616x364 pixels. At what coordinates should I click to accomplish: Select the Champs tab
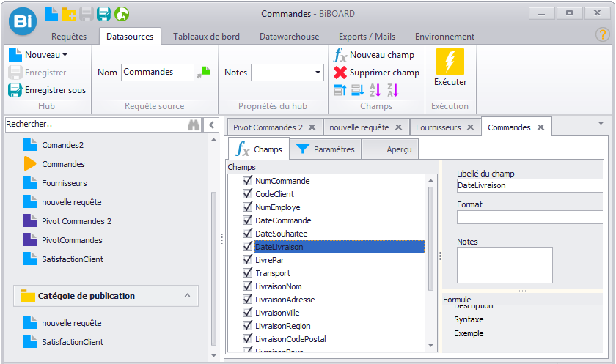pyautogui.click(x=259, y=149)
